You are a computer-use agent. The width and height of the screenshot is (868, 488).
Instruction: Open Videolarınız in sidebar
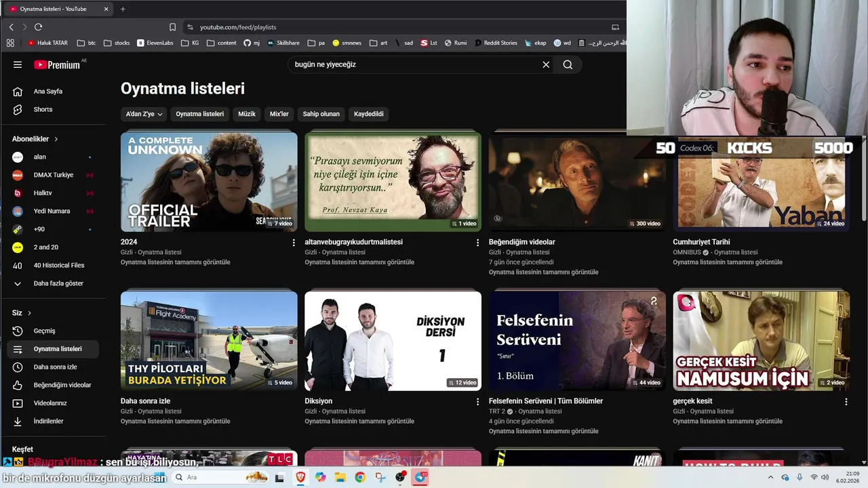(53, 403)
